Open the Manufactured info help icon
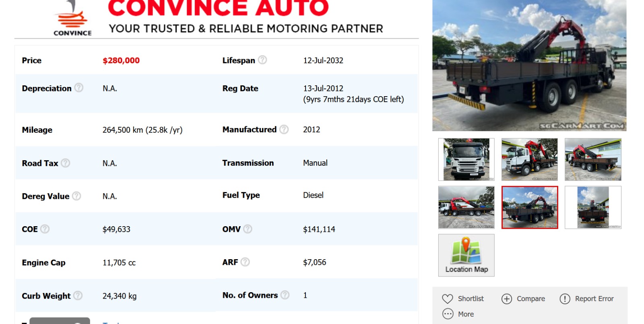Screen dimensions: 644x324 click(284, 129)
